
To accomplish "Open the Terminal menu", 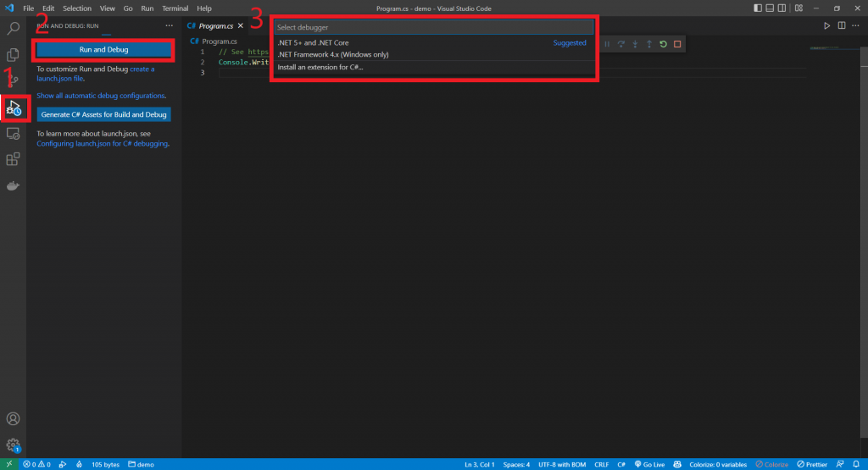I will tap(175, 8).
